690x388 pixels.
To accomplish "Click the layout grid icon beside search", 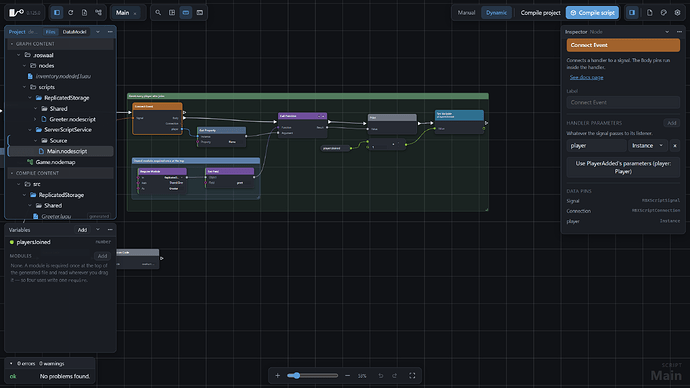I will coord(172,13).
